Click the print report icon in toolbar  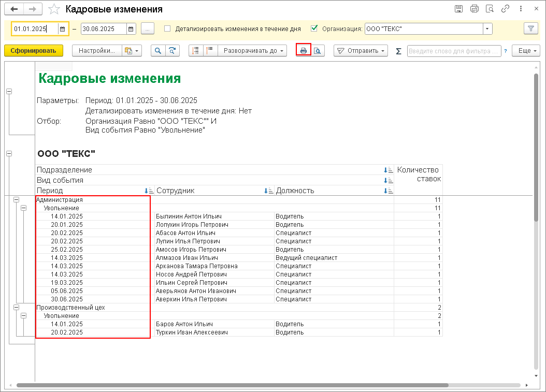pyautogui.click(x=303, y=51)
